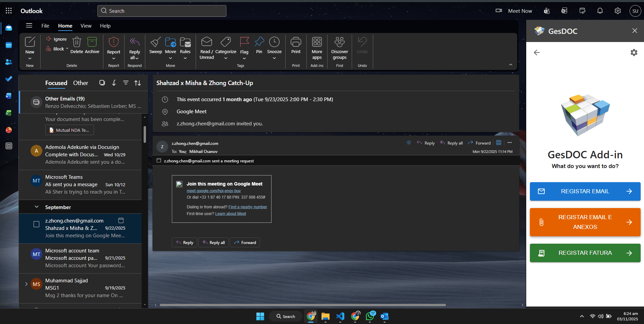The height and width of the screenshot is (324, 644).
Task: Open the New dropdown arrow
Action: click(x=30, y=58)
